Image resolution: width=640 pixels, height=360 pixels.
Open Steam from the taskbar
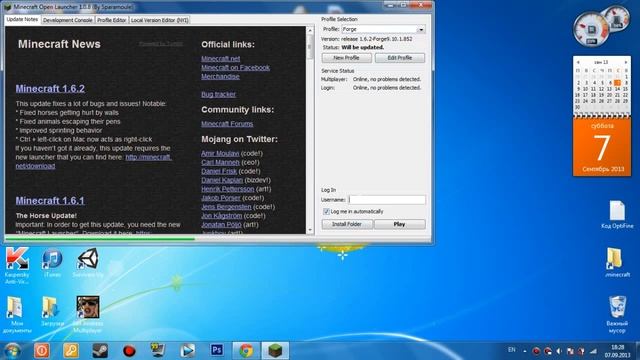pos(100,351)
